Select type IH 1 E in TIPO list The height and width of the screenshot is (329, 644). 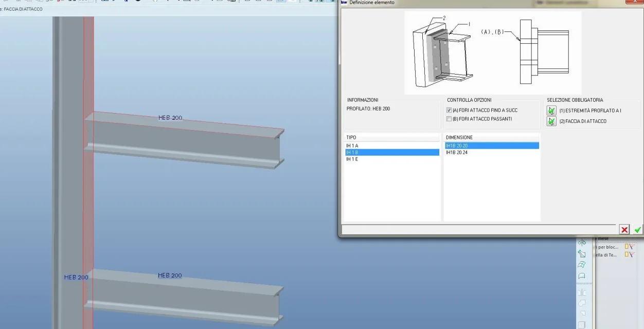[x=392, y=159]
